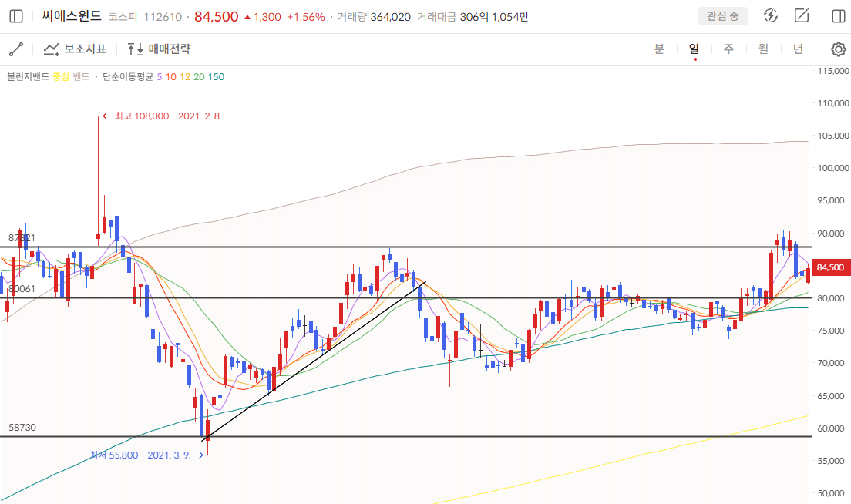
Task: Click the 최저 55,800 – 2021. 3. 9. label
Action: pos(146,455)
